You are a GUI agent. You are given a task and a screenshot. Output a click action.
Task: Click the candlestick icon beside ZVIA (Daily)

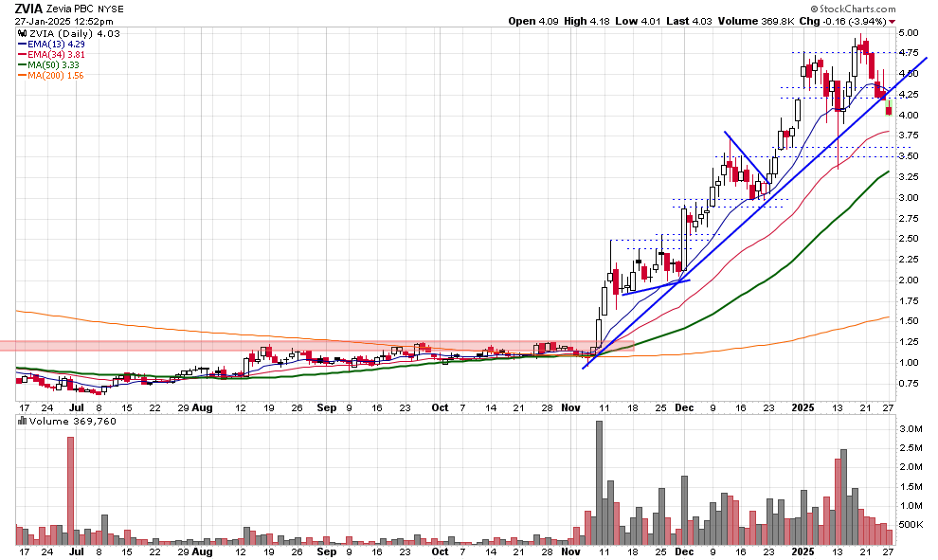click(x=20, y=33)
